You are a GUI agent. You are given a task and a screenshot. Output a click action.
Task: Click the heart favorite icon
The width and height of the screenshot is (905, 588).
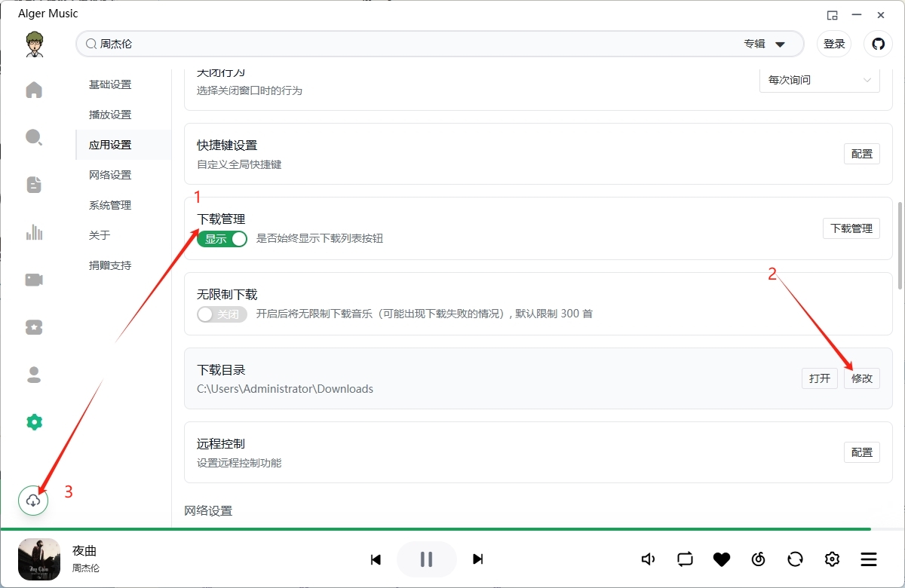point(722,559)
